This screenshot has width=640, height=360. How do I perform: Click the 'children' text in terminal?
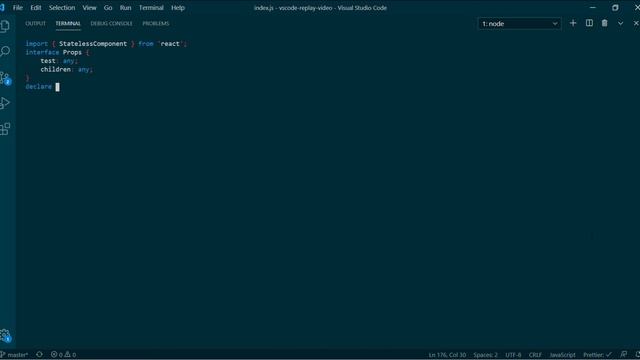click(x=56, y=69)
